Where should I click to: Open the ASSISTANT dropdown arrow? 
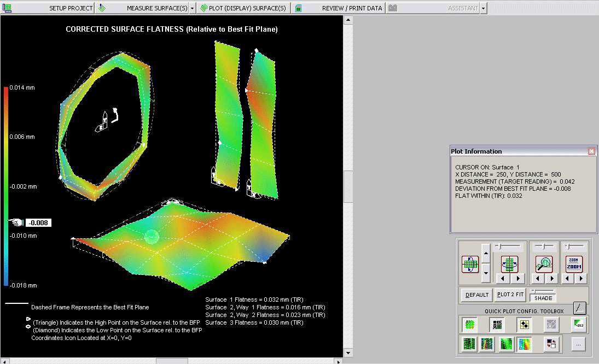click(x=483, y=8)
